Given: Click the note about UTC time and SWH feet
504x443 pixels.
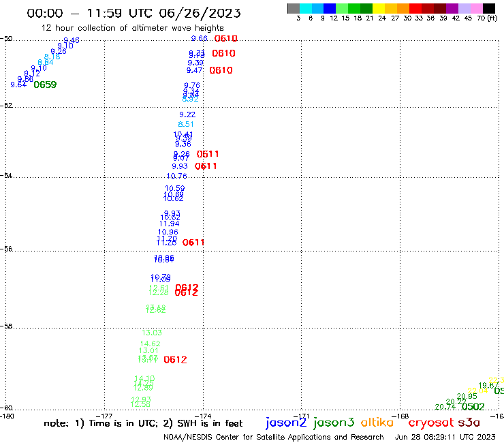Looking at the screenshot, I should coord(143,423).
